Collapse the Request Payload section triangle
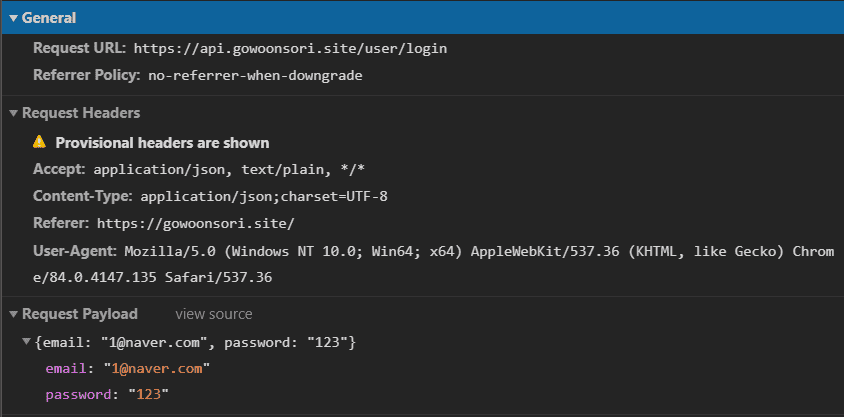This screenshot has height=417, width=844. point(14,314)
